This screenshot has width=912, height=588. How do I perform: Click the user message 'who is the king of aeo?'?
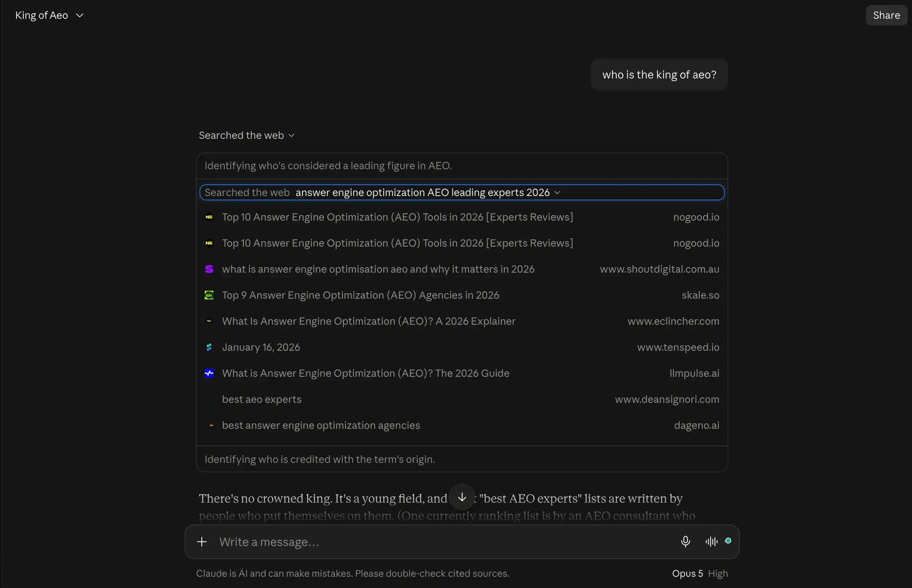click(659, 74)
